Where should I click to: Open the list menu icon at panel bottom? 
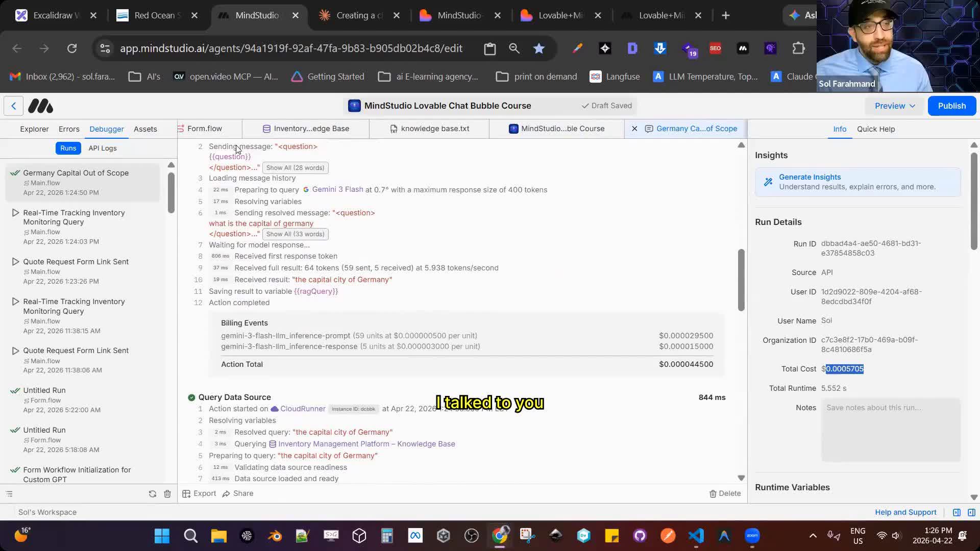tap(9, 494)
